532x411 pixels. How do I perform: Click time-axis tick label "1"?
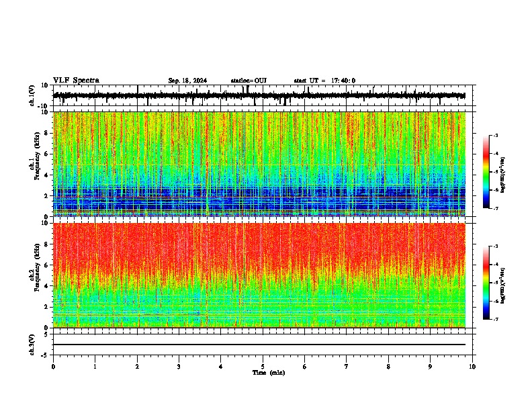[x=95, y=367]
